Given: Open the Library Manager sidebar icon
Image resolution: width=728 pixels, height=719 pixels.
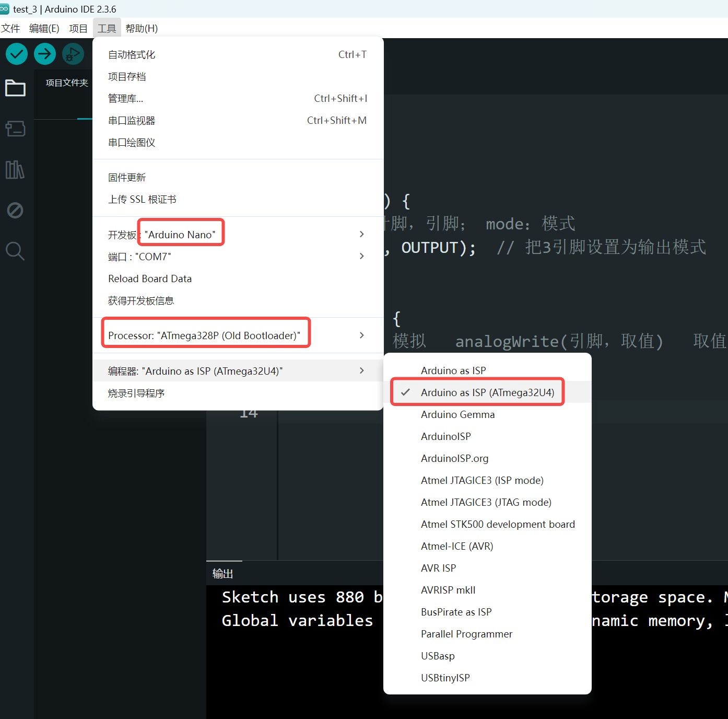Looking at the screenshot, I should [15, 169].
